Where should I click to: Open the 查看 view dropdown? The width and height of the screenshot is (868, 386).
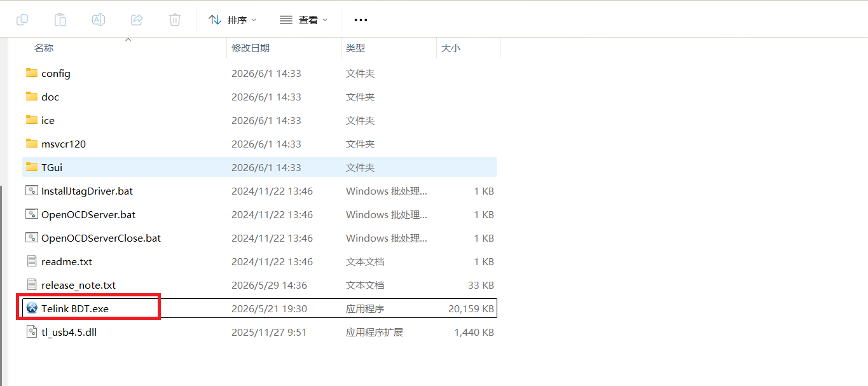[304, 20]
